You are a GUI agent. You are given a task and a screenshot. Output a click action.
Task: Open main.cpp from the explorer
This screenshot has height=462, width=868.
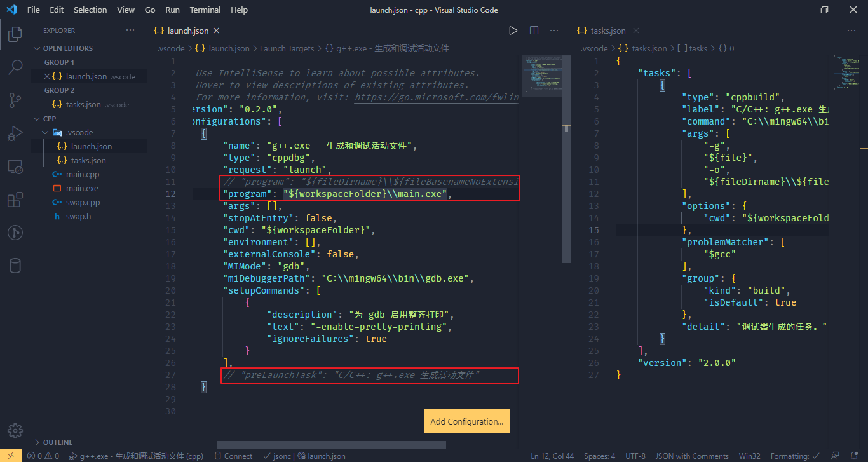pyautogui.click(x=83, y=174)
